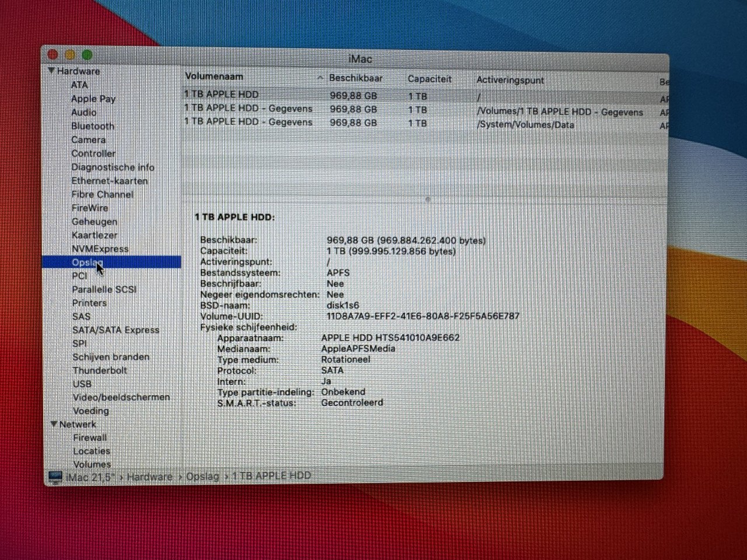Minimize window with the yellow button
Viewport: 747px width, 560px height.
69,55
